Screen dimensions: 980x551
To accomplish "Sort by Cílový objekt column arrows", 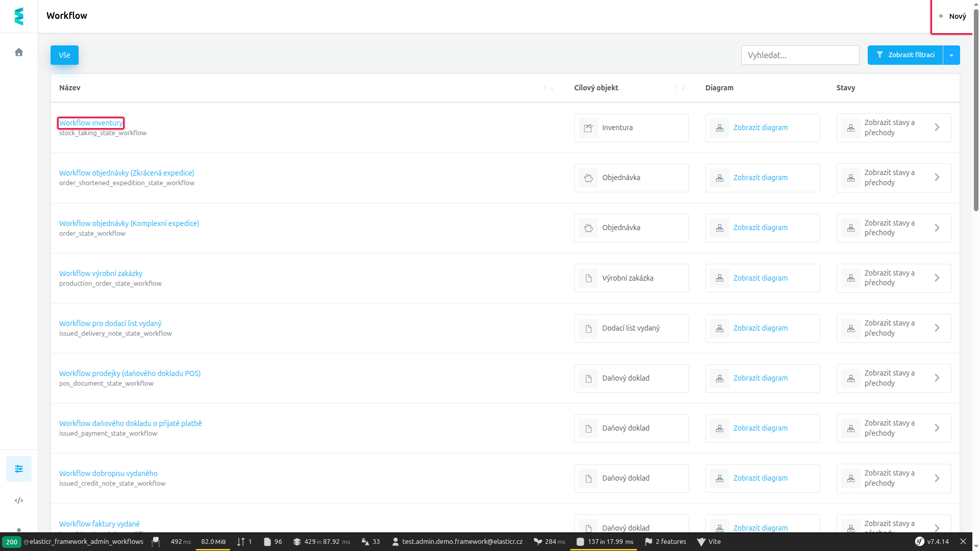I will click(x=680, y=88).
